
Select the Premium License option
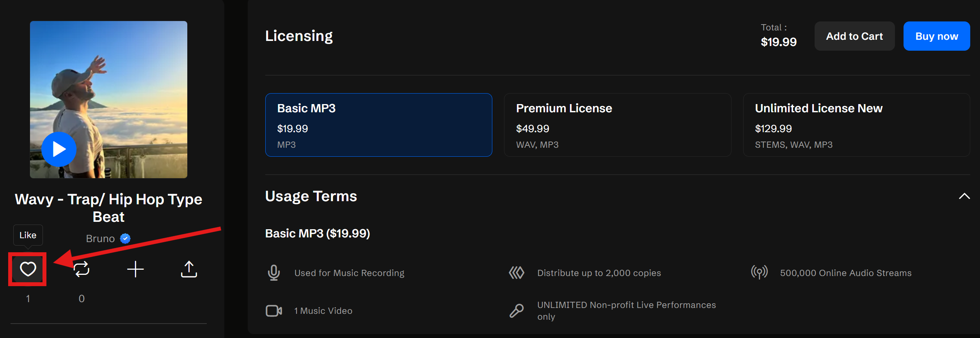(617, 125)
